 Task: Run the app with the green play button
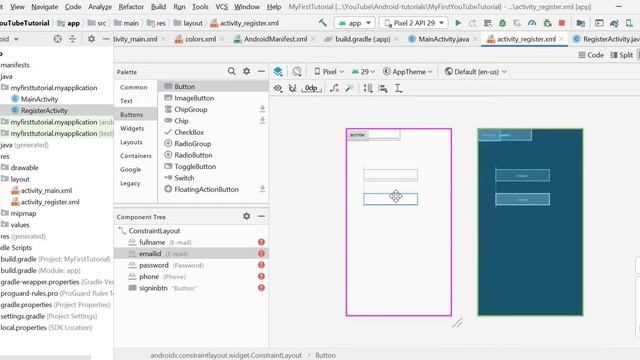coord(458,23)
